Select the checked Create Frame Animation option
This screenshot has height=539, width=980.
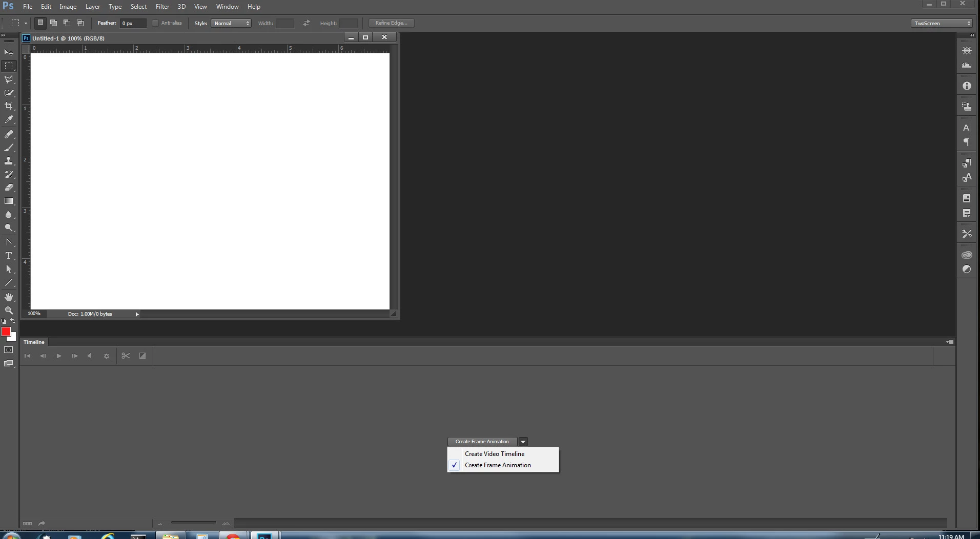pos(503,465)
